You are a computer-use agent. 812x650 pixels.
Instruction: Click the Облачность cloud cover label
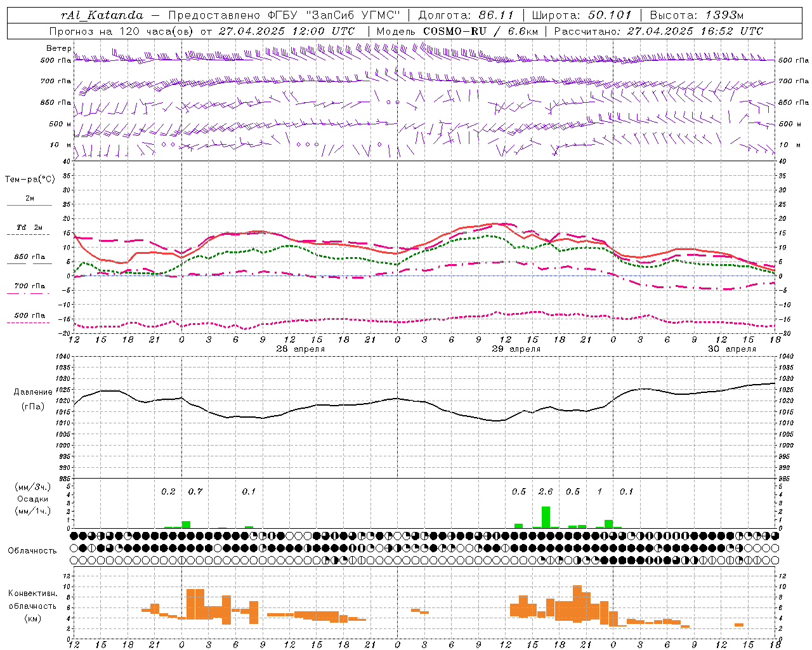[x=32, y=551]
